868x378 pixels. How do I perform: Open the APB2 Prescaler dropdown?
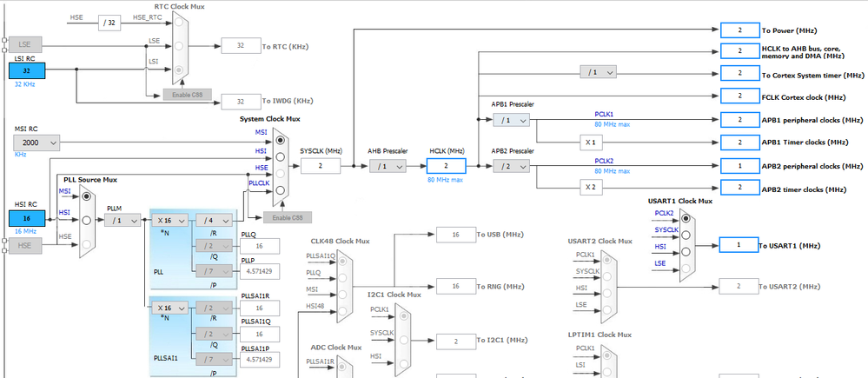click(512, 166)
